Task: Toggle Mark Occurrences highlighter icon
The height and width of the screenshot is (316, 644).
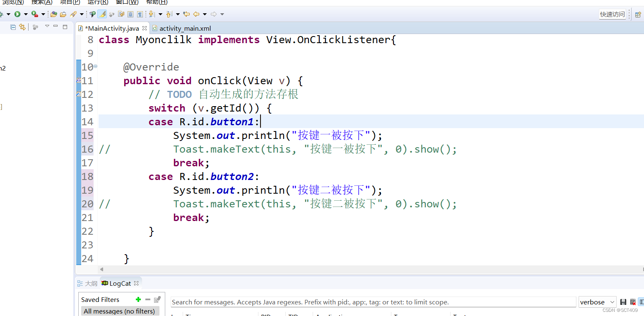Action: point(102,14)
